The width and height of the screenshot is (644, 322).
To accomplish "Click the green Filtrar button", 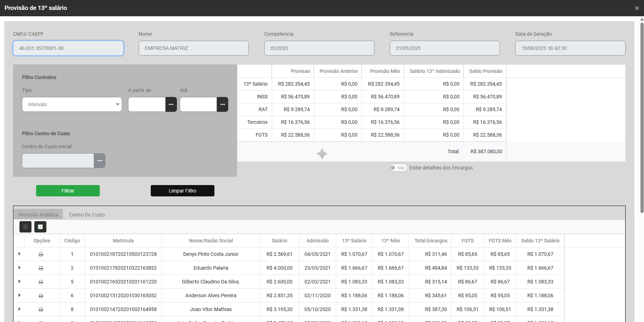I will point(68,191).
